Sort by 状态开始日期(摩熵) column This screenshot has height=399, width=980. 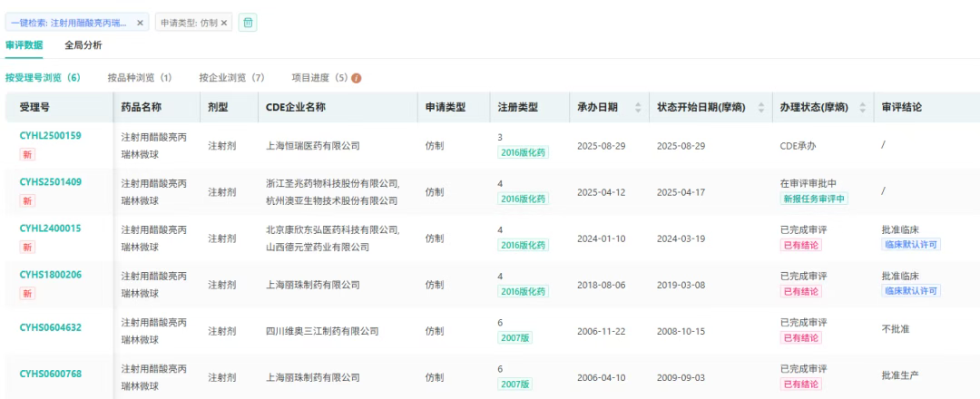tap(760, 107)
